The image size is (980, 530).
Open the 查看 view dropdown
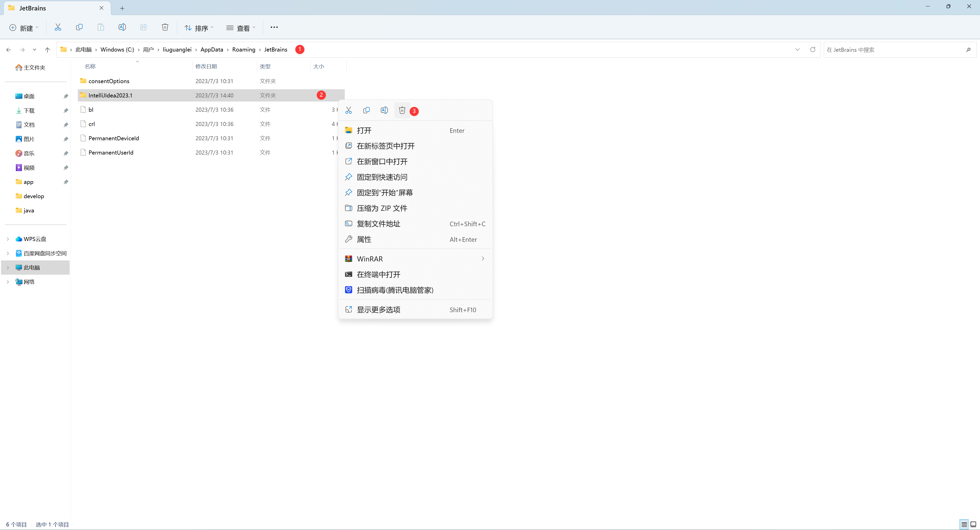241,28
